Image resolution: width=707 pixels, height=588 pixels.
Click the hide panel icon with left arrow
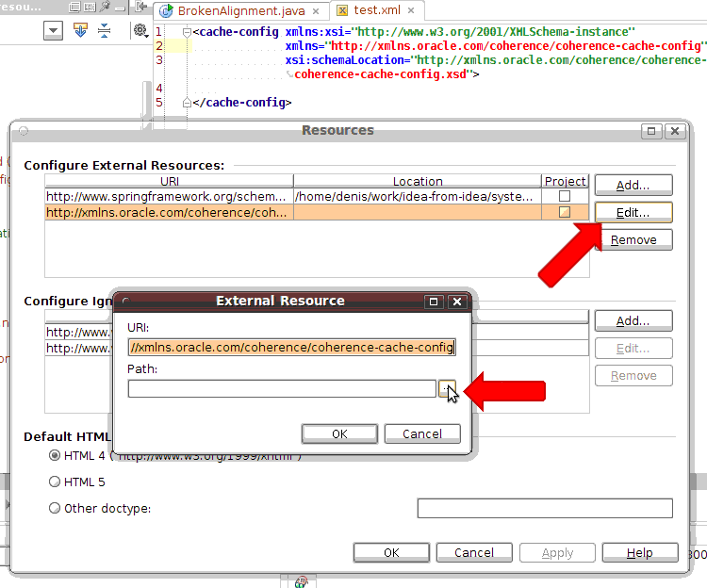[x=141, y=7]
